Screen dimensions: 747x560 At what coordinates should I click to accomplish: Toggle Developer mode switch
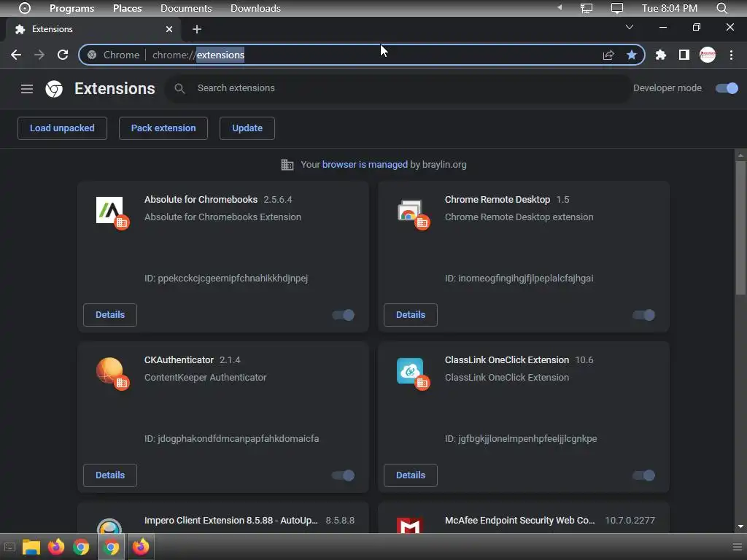pos(727,88)
